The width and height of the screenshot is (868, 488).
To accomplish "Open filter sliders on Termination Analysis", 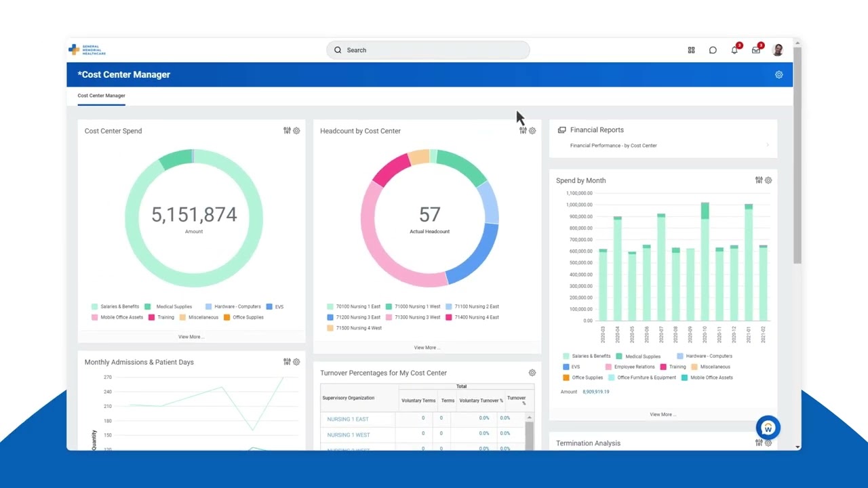I will click(x=759, y=443).
